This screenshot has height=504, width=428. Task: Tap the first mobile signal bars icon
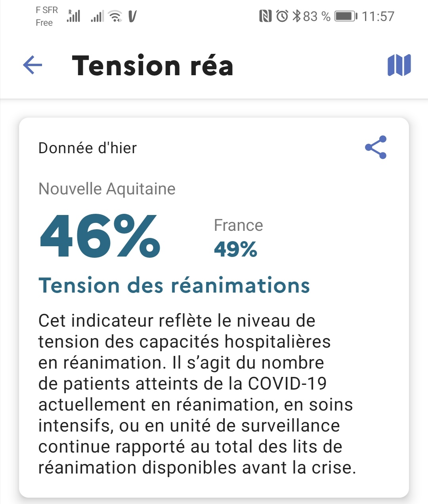click(x=74, y=16)
